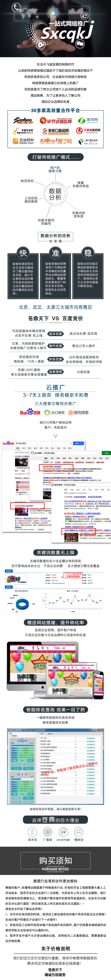Click the 赠送网站搭建、提升转化率 banner

[55, 623]
